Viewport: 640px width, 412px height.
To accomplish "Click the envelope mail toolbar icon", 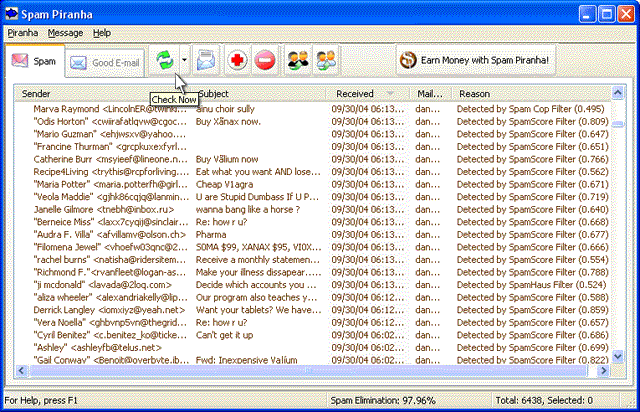I will click(x=206, y=60).
